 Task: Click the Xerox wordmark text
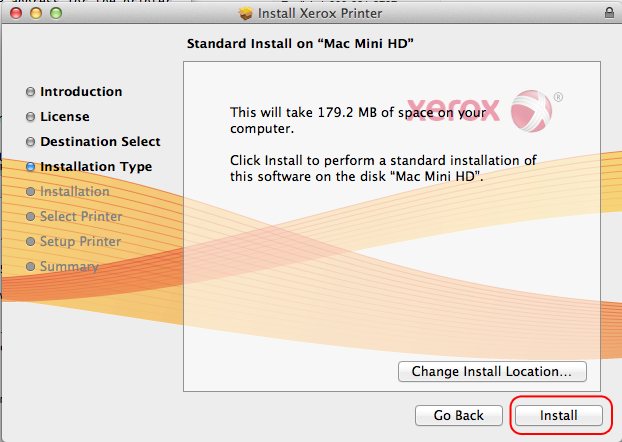[455, 107]
